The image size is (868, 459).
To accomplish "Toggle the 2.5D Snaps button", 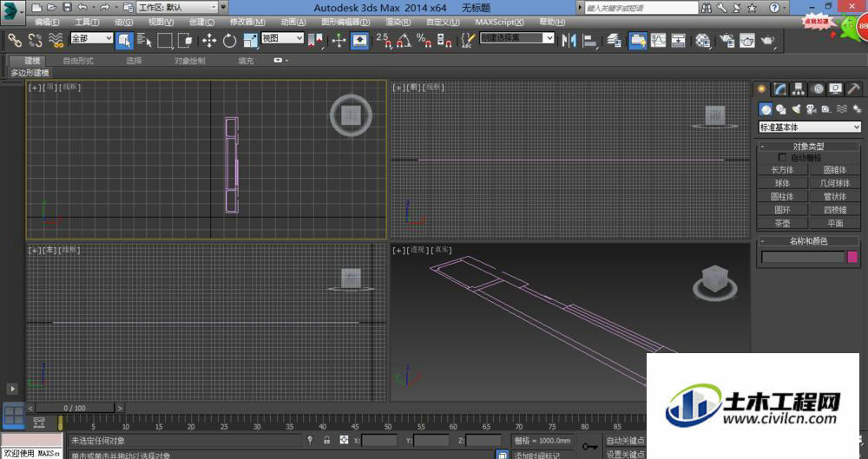I will click(384, 41).
